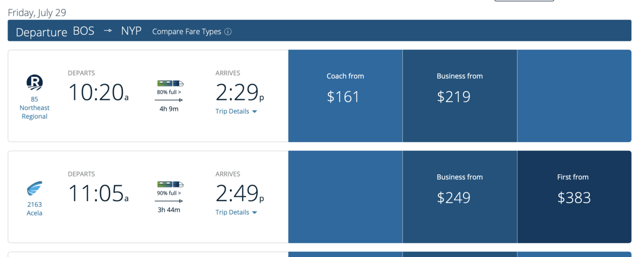Image resolution: width=644 pixels, height=257 pixels.
Task: Open the 2163 Acela train link
Action: click(35, 209)
